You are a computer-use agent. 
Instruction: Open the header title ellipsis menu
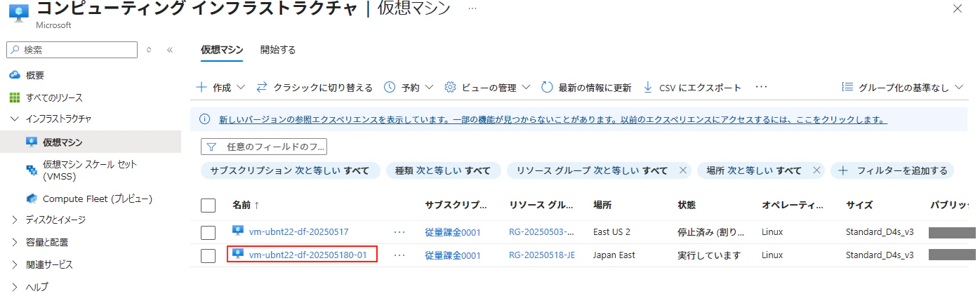click(472, 9)
